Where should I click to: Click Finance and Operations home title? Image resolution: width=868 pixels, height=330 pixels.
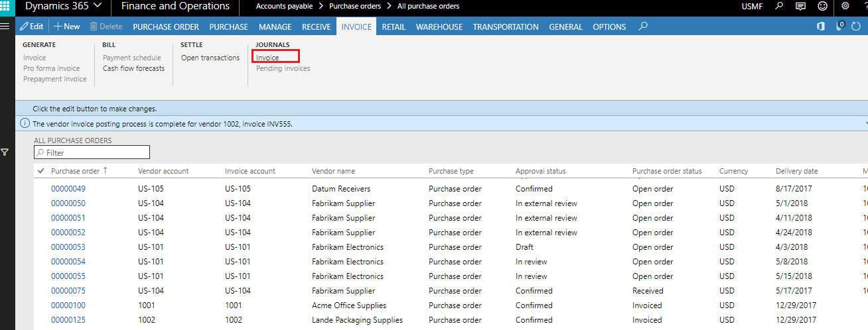click(x=175, y=6)
